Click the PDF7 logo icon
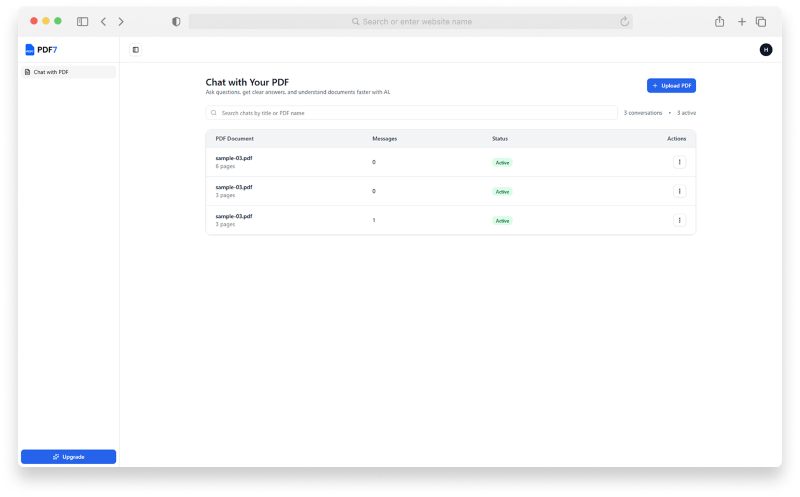Viewport: 800px width, 497px height. click(x=30, y=49)
